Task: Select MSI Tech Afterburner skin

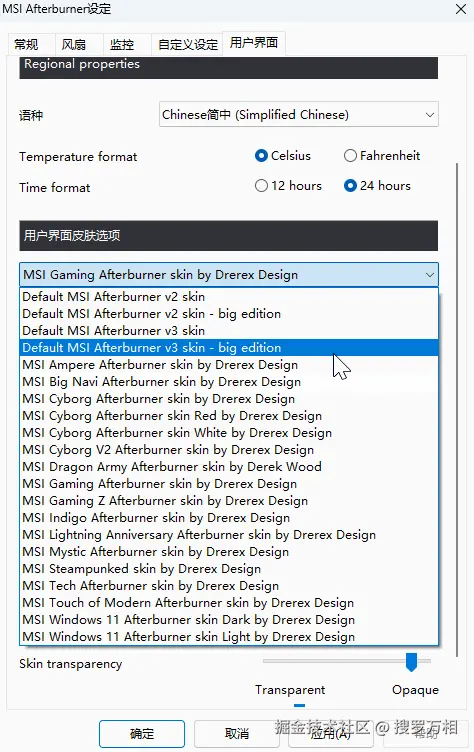Action: (x=229, y=586)
